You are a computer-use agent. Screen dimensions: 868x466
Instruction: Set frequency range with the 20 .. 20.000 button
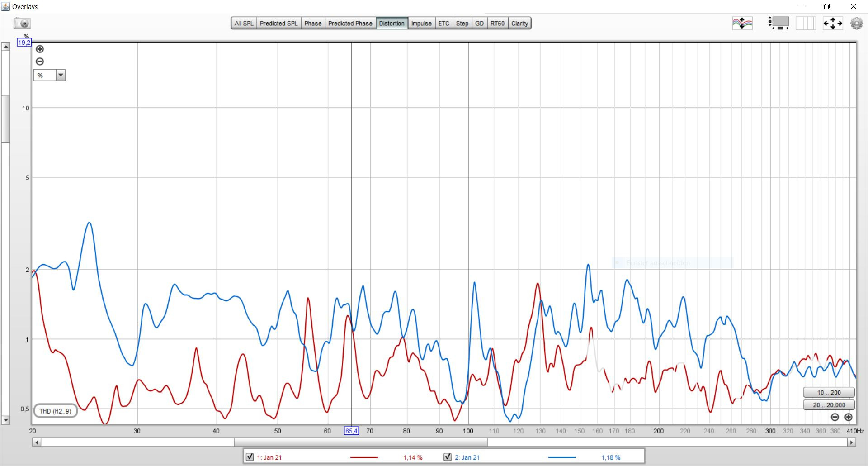pyautogui.click(x=829, y=405)
